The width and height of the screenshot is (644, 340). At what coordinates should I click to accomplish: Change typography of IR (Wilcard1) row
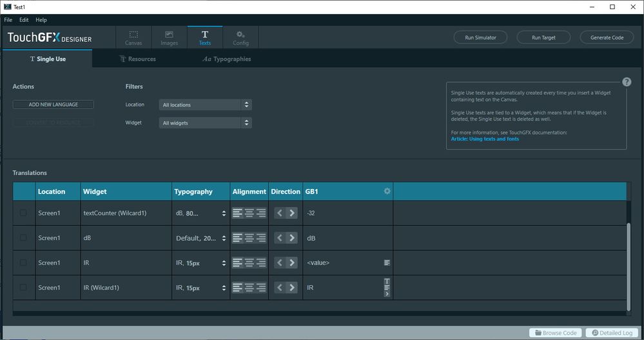coord(201,288)
